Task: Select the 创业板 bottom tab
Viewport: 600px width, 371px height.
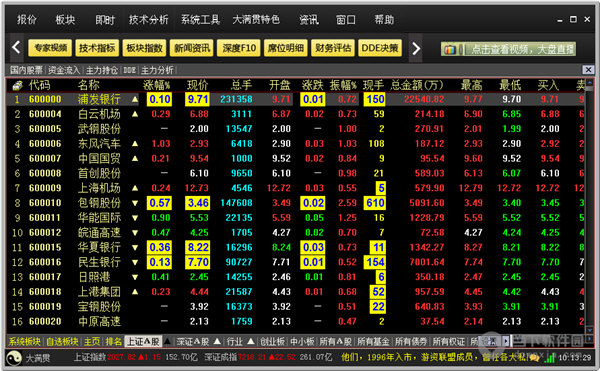Action: (x=272, y=341)
